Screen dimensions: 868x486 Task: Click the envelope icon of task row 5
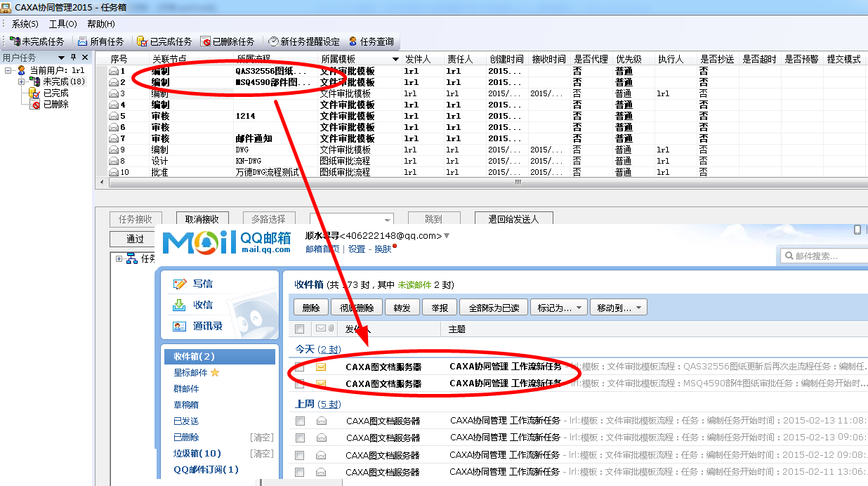[114, 116]
